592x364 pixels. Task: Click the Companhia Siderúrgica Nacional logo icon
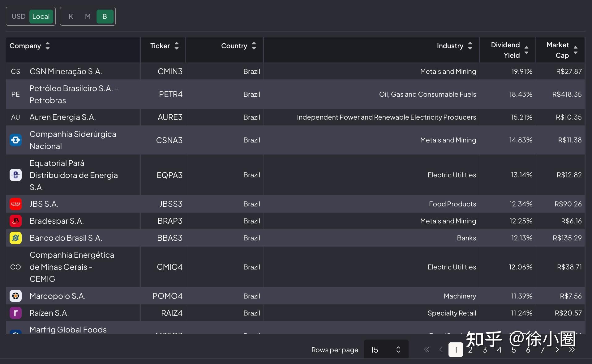point(15,140)
